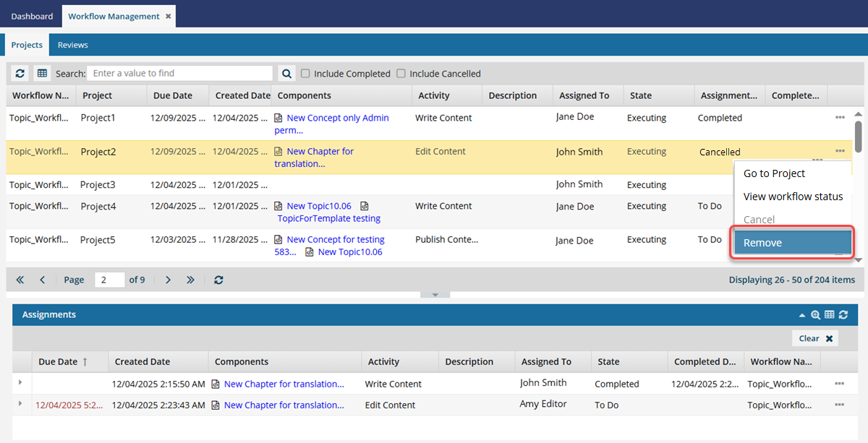Viewport: 868px width, 443px height.
Task: Open the actions menu for the Project1 row
Action: (840, 117)
